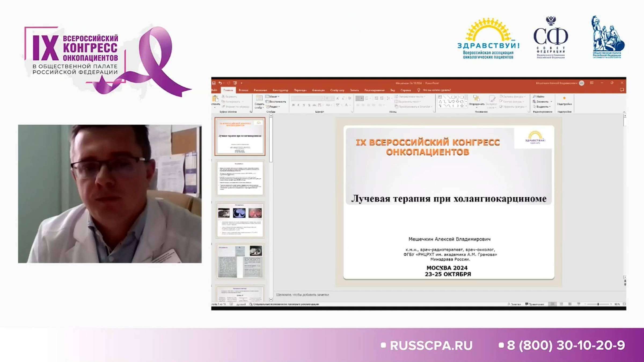644x362 pixels.
Task: Click the Save icon in quick access toolbar
Action: (x=214, y=83)
